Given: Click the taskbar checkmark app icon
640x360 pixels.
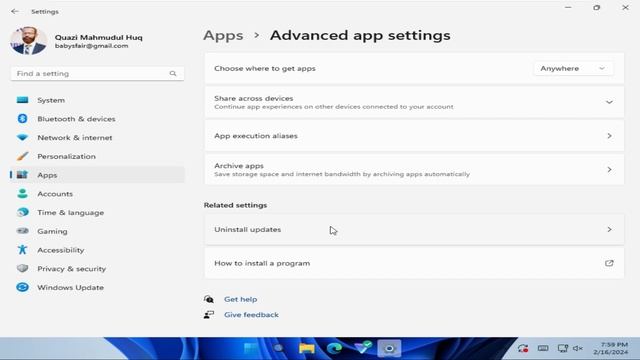Looking at the screenshot, I should (362, 347).
